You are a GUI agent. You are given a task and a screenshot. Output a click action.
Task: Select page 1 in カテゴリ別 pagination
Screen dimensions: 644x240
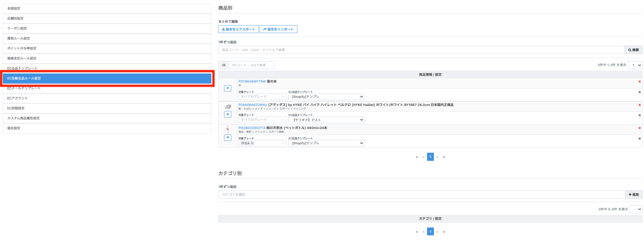(430, 232)
